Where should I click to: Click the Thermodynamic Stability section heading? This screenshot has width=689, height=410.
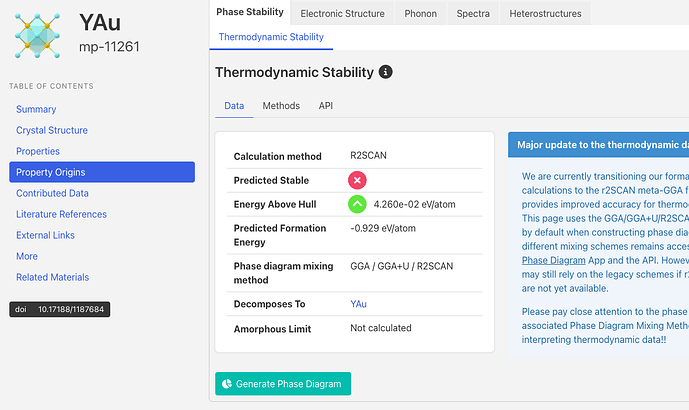[294, 72]
